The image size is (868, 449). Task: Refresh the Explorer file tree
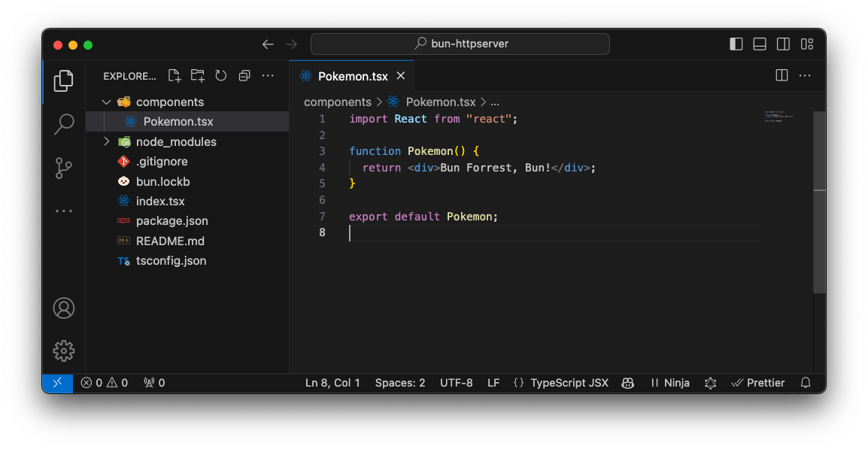tap(221, 76)
